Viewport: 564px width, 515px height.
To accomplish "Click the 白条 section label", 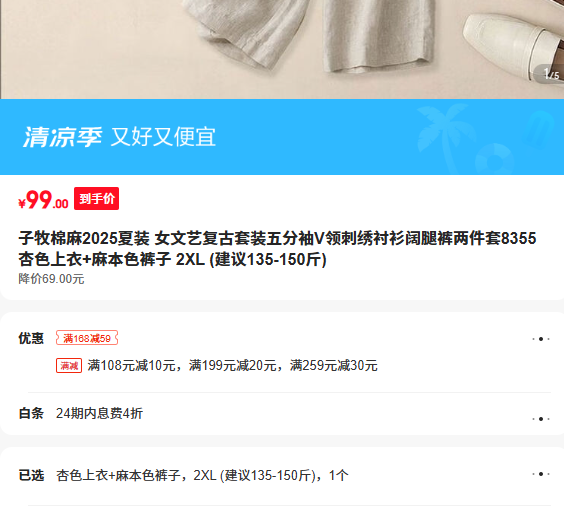I will pyautogui.click(x=31, y=413).
